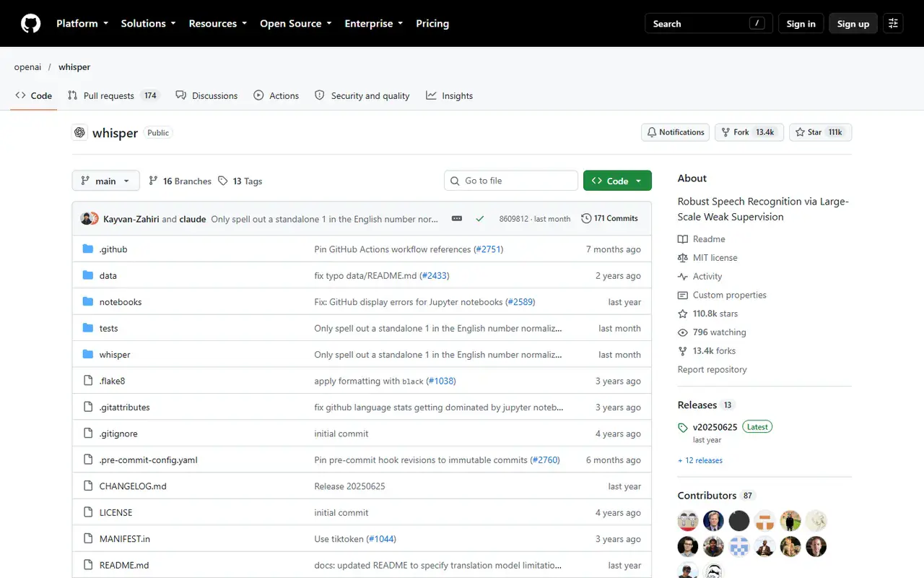Screen dimensions: 924x578
Task: Open the 16 Branches link
Action: pyautogui.click(x=180, y=181)
